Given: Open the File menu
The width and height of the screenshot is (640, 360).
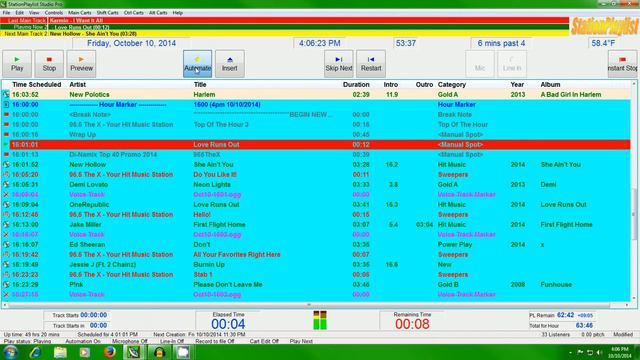Looking at the screenshot, I should 6,13.
